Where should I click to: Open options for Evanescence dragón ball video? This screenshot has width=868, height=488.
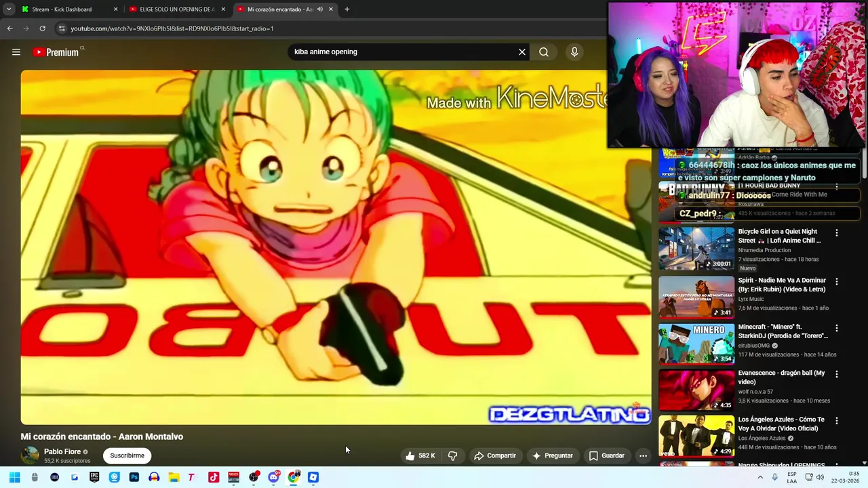[837, 374]
